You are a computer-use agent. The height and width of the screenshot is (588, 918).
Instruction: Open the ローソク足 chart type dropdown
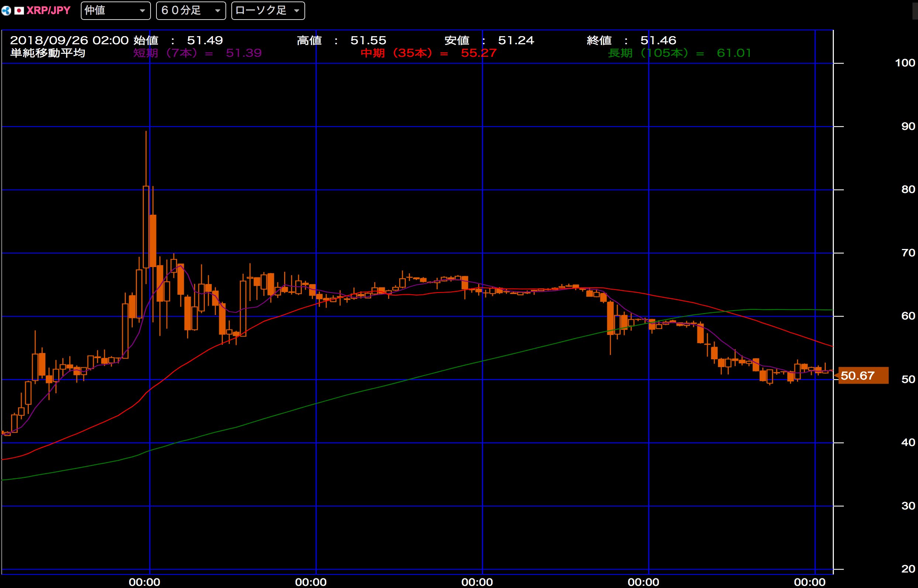click(x=268, y=11)
